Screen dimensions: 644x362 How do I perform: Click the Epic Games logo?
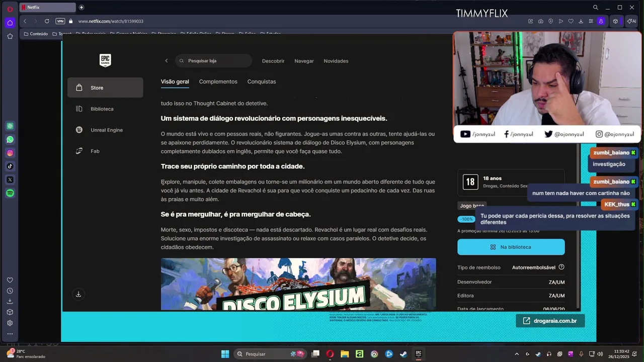[x=105, y=60]
